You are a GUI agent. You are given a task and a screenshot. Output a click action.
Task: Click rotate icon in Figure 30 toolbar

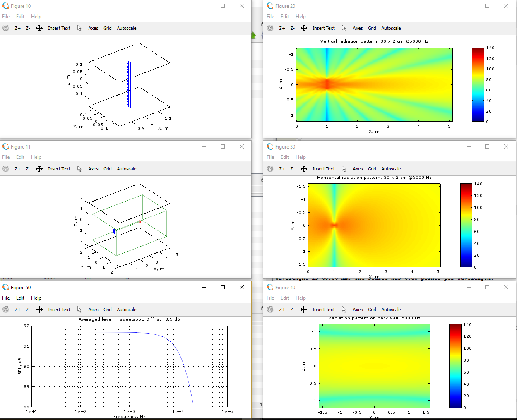pyautogui.click(x=270, y=169)
